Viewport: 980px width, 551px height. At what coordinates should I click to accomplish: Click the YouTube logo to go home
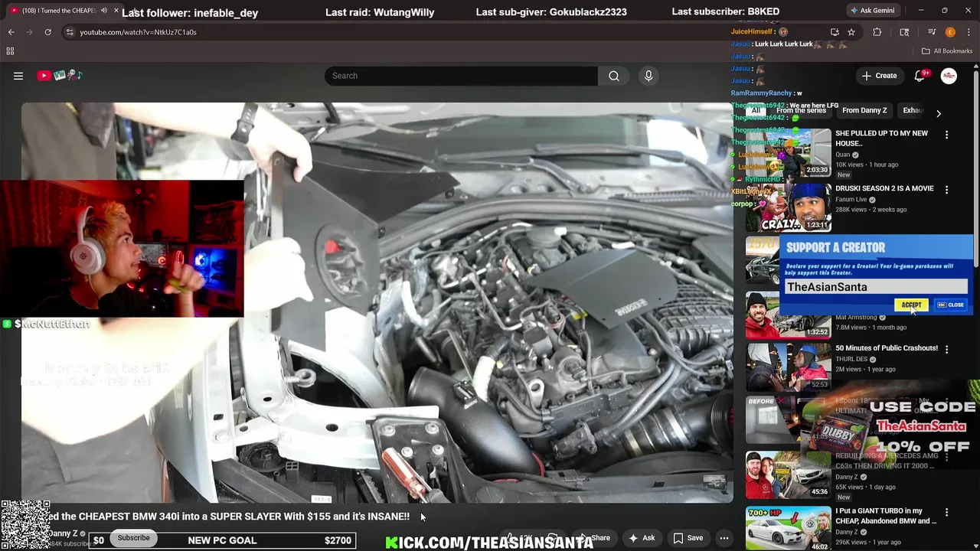click(60, 76)
